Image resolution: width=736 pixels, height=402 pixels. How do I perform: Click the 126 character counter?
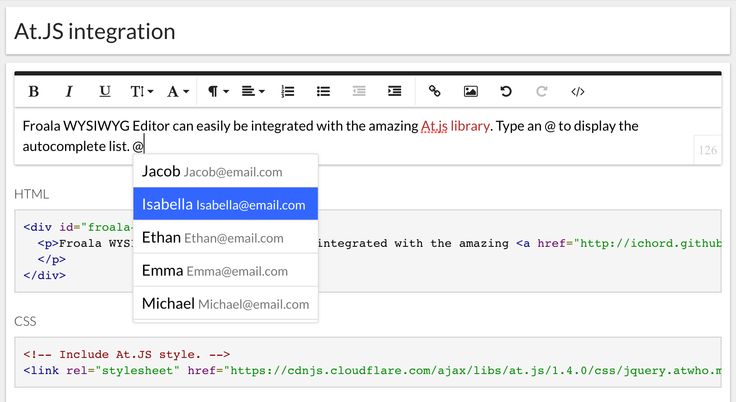(707, 150)
